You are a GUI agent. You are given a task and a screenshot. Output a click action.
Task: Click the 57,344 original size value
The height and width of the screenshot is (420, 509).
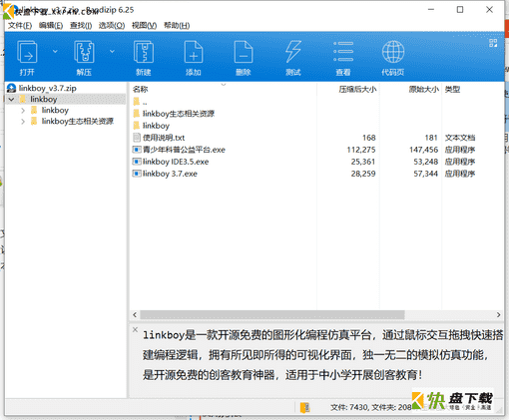point(425,174)
